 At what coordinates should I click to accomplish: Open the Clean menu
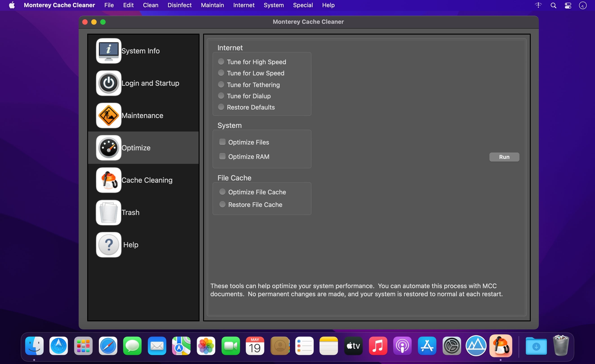[x=151, y=5]
